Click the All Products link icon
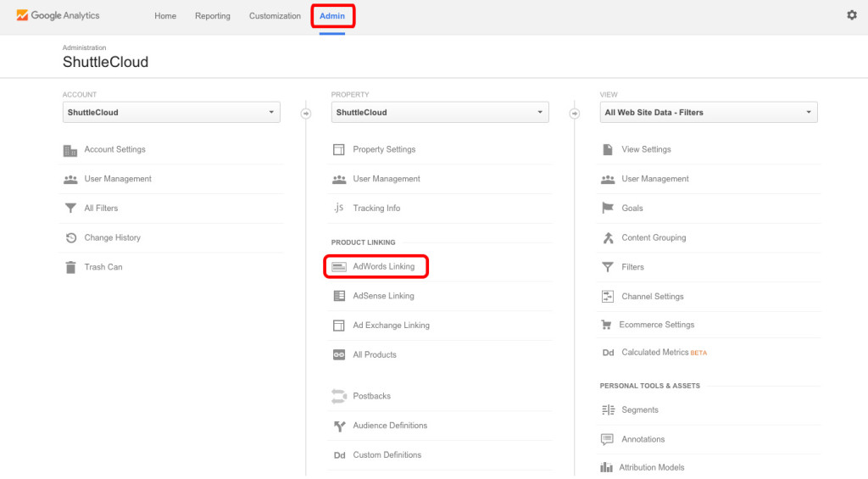868x479 pixels. [x=339, y=354]
